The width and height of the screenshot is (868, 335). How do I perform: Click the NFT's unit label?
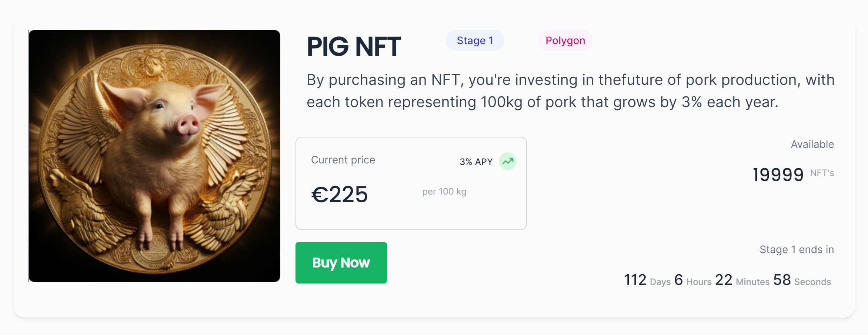[822, 173]
